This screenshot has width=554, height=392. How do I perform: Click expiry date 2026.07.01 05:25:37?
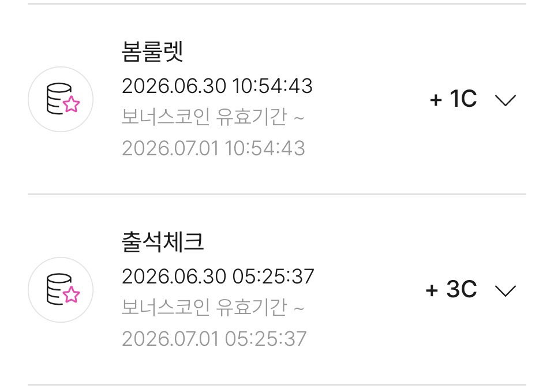click(214, 339)
